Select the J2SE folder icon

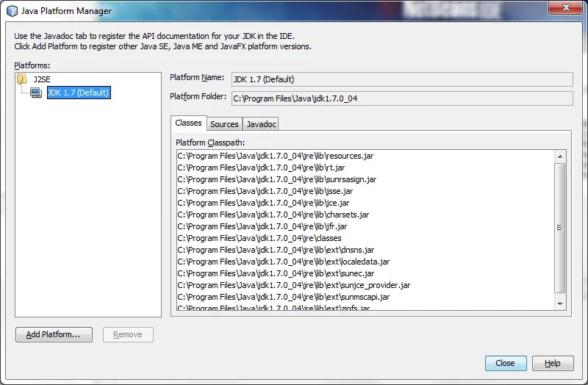tap(22, 79)
